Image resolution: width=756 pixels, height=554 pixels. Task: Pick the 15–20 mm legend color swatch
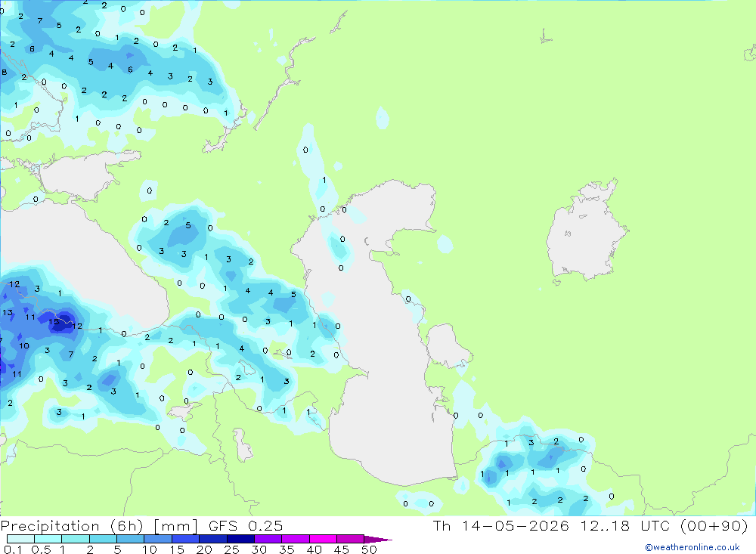point(186,539)
